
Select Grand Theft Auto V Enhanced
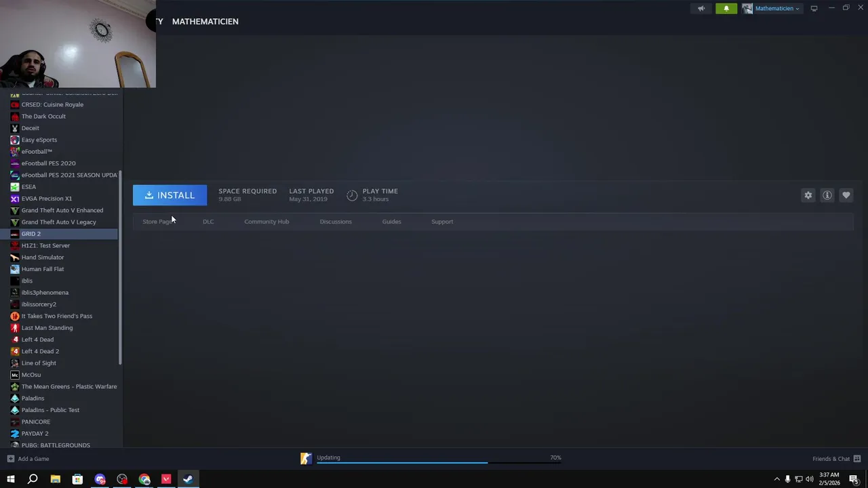(x=64, y=210)
